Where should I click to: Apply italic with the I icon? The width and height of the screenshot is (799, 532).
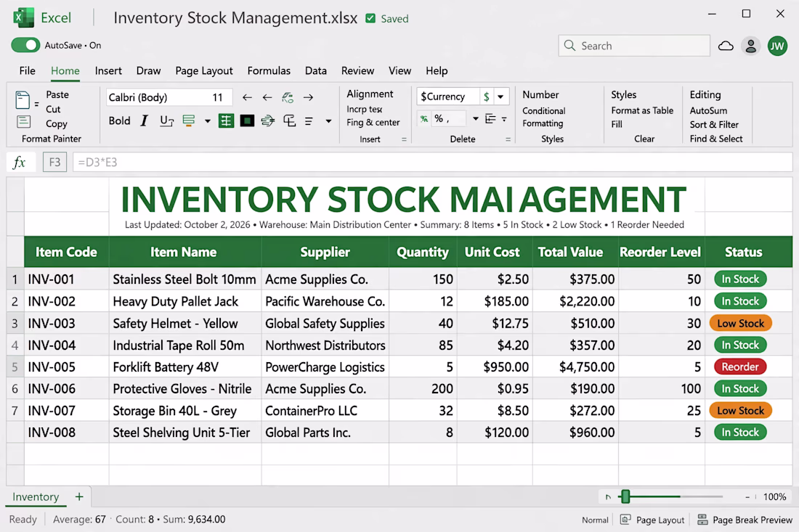[145, 120]
